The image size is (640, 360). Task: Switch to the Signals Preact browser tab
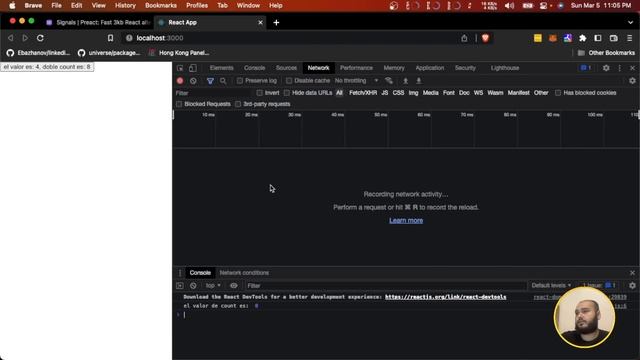[98, 22]
